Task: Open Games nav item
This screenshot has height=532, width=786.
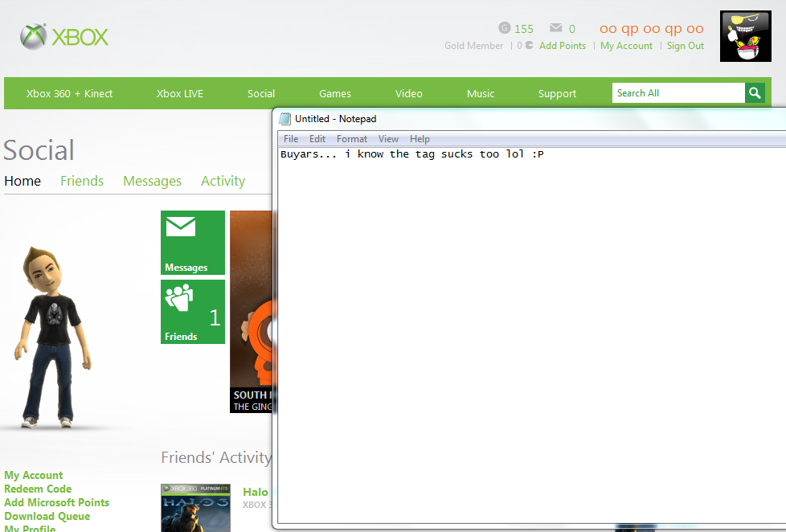Action: [x=335, y=93]
